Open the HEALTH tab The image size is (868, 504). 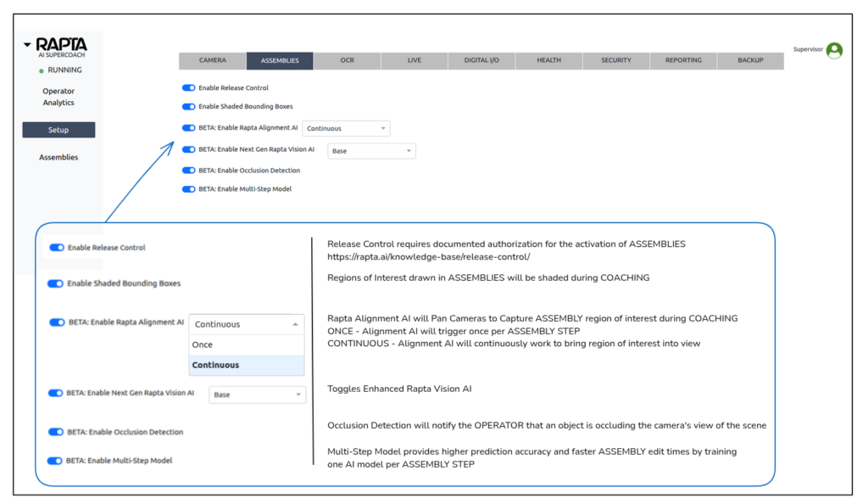(x=548, y=60)
